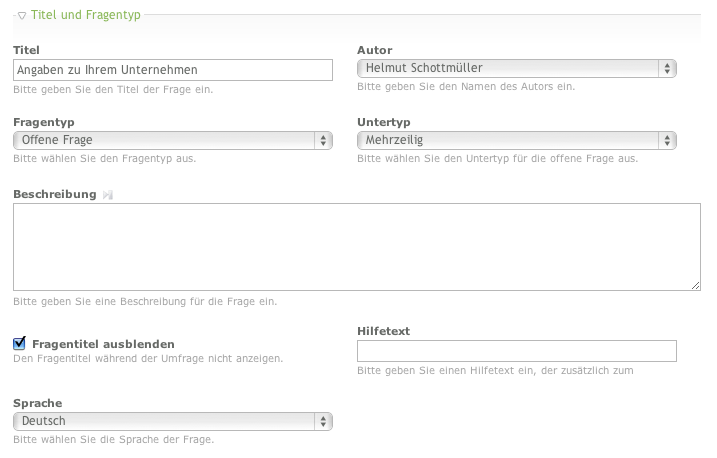
Task: Click the Titel und Fragentyp legend text
Action: (88, 16)
